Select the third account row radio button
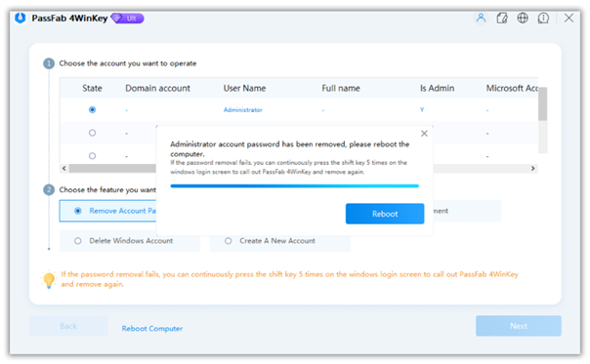 pos(92,156)
